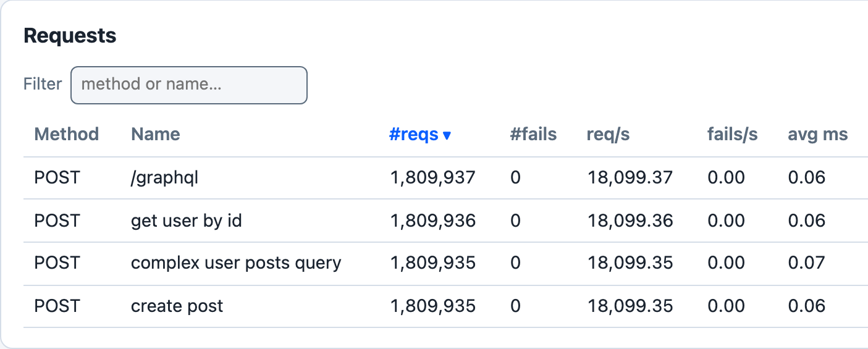Click avg ms value in /graphql row
The image size is (868, 349).
click(x=807, y=178)
